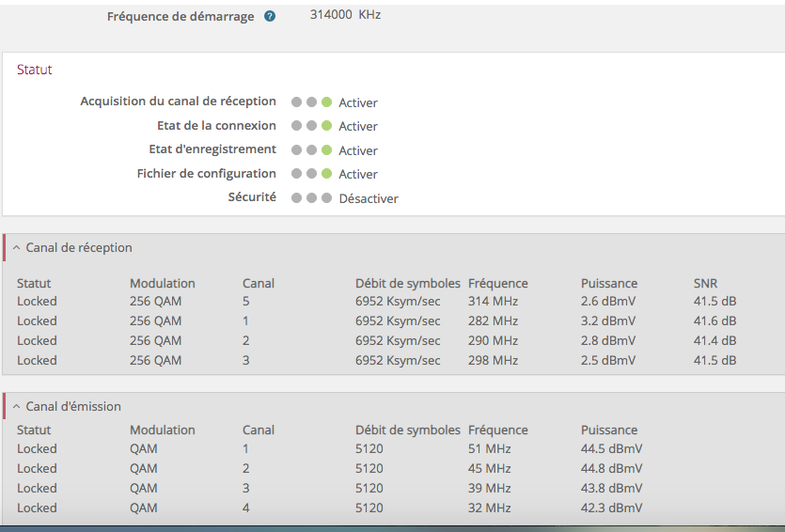Collapse the Canal de réception section
This screenshot has width=785, height=532.
tap(16, 248)
